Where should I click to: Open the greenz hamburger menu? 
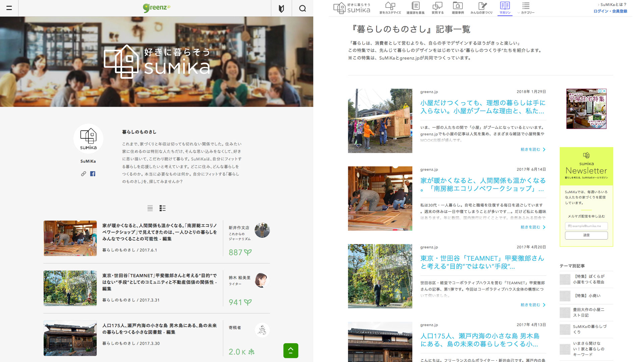[9, 8]
